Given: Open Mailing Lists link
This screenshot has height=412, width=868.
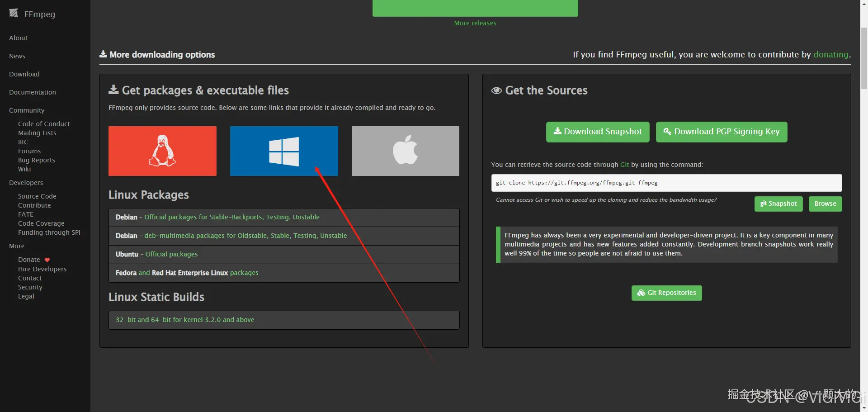Looking at the screenshot, I should click(x=37, y=133).
